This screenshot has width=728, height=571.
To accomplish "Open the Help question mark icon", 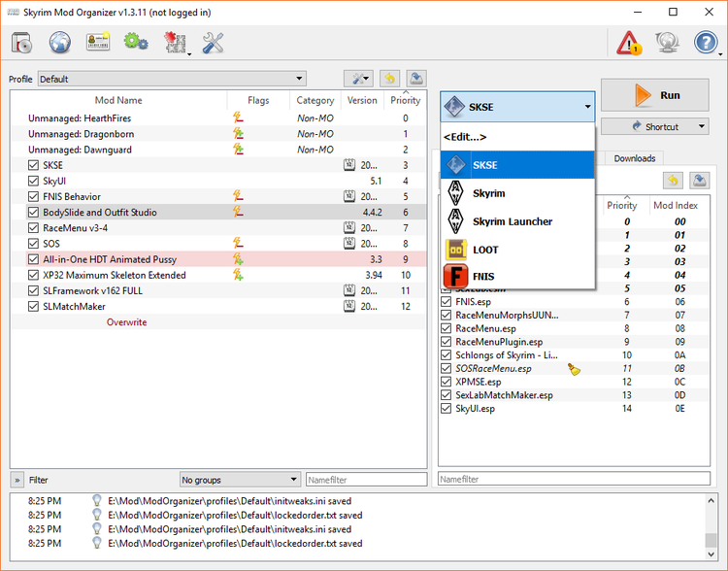I will pos(706,43).
